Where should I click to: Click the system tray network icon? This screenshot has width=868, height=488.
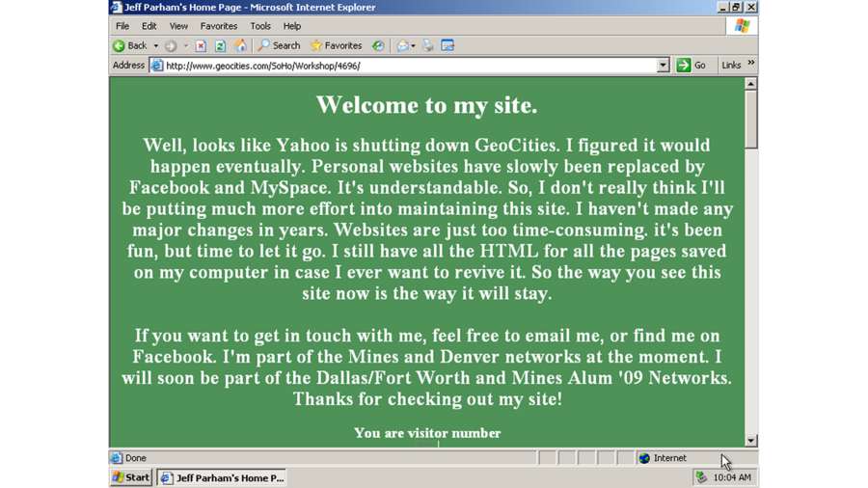(x=701, y=477)
